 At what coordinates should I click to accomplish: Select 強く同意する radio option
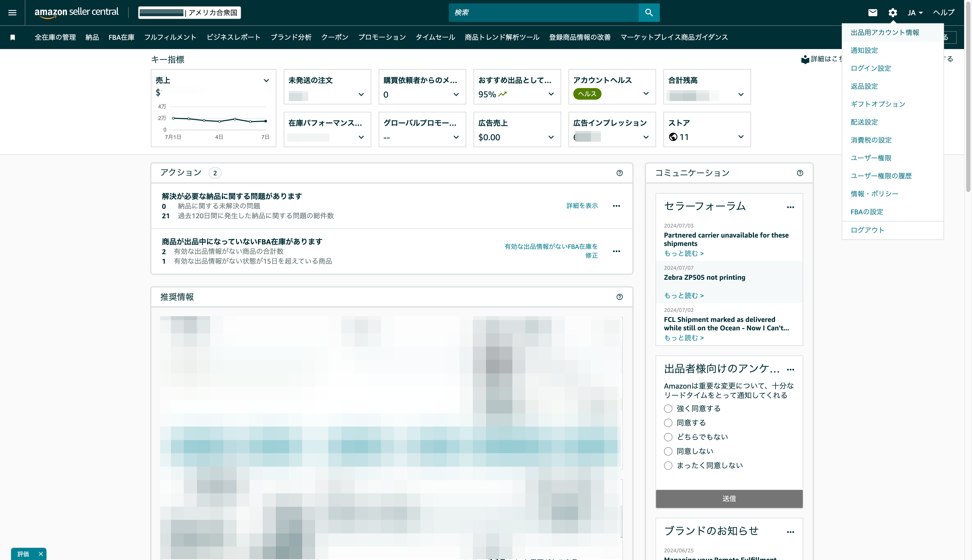pyautogui.click(x=668, y=409)
